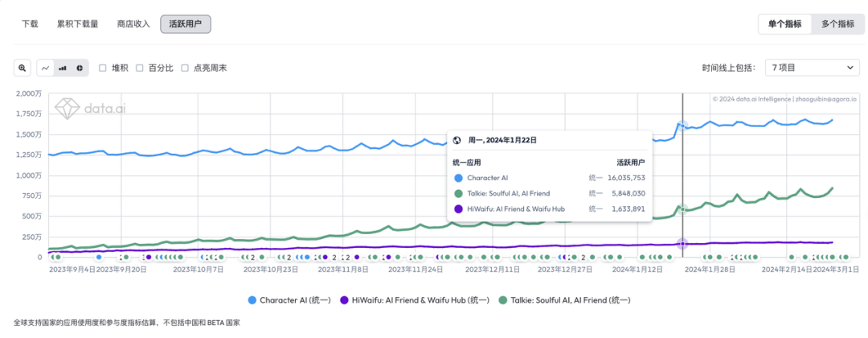Select the 单个指标 toggle option

click(x=784, y=24)
